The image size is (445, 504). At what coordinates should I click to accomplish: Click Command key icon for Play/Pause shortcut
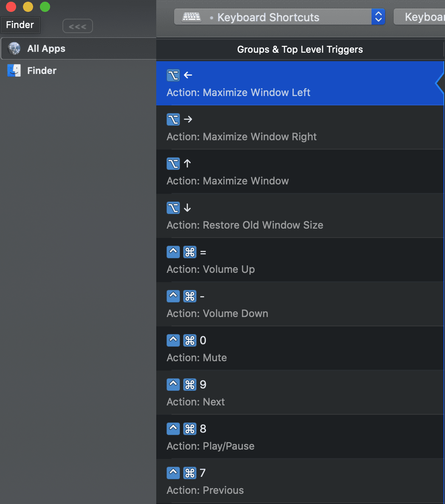[190, 429]
